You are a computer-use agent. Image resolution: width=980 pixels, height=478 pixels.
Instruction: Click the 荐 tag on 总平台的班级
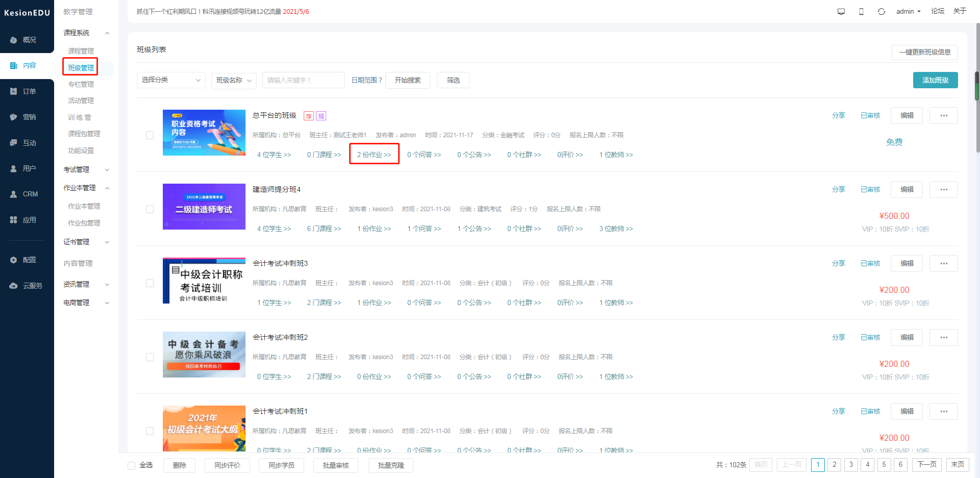pyautogui.click(x=309, y=116)
